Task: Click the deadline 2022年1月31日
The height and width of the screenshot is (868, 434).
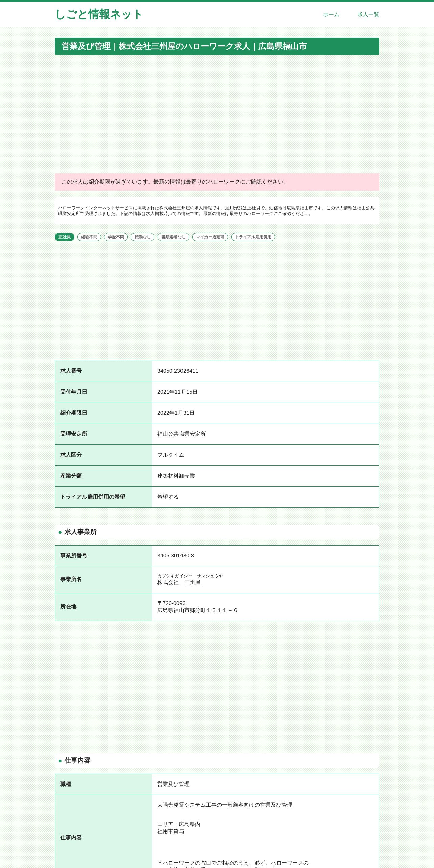Action: [x=176, y=413]
